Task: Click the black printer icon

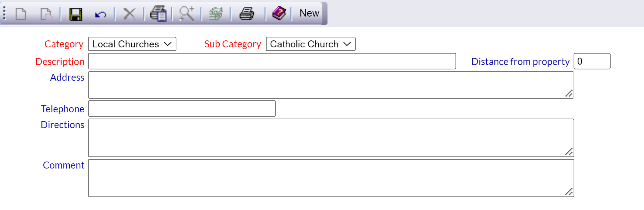Action: pyautogui.click(x=247, y=14)
